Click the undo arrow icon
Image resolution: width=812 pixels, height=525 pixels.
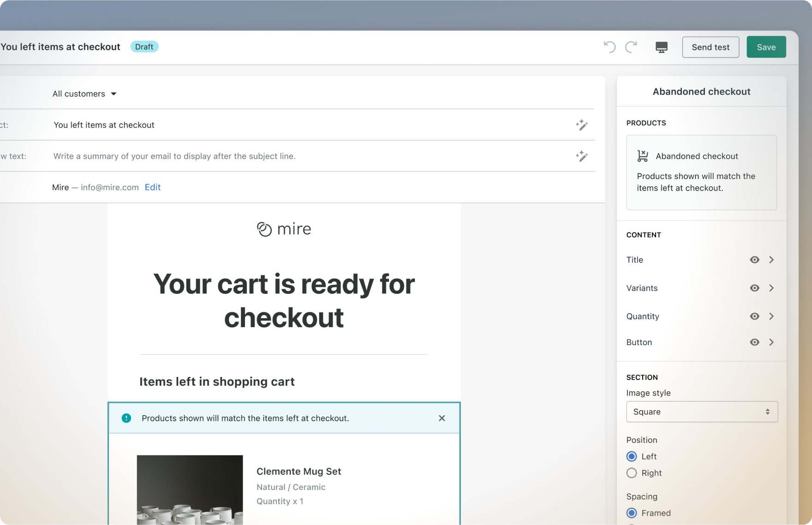(x=609, y=47)
